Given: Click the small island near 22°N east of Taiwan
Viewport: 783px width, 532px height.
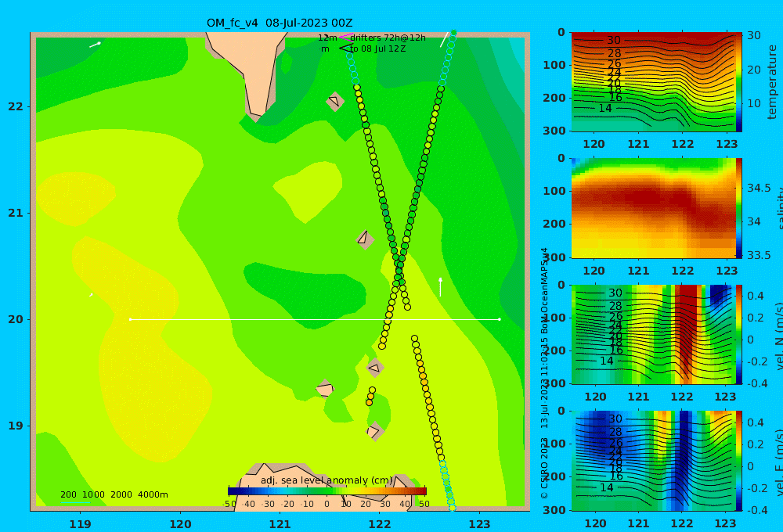Looking at the screenshot, I should [334, 102].
